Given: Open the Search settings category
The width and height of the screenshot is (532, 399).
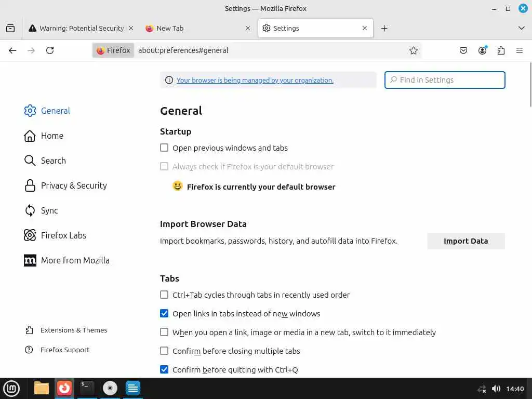Looking at the screenshot, I should tap(54, 161).
